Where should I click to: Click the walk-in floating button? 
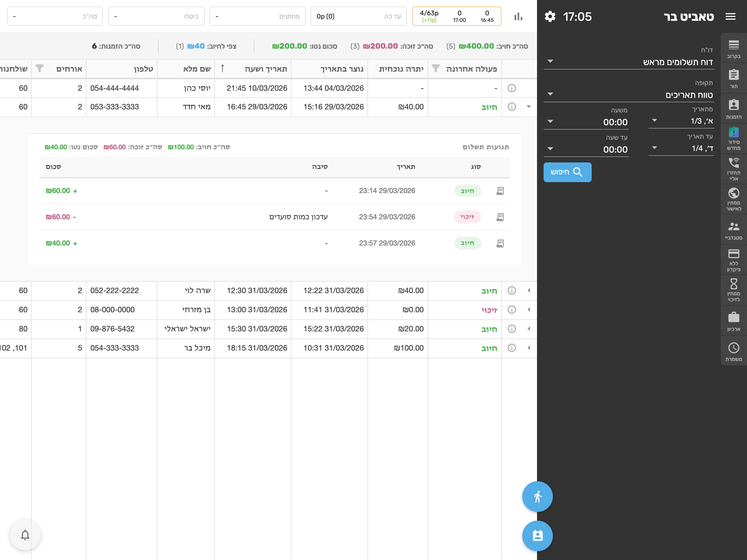(537, 497)
